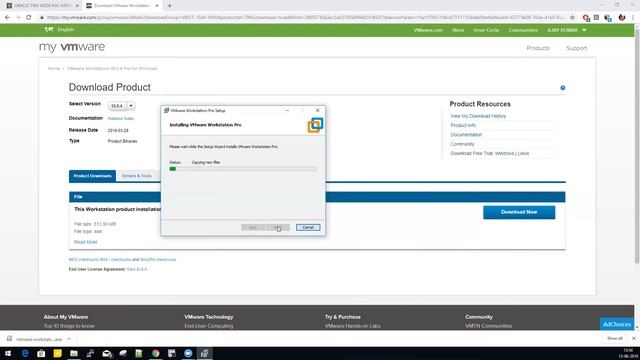Open the Mail taskbar icon
640x360 pixels.
coord(107,353)
